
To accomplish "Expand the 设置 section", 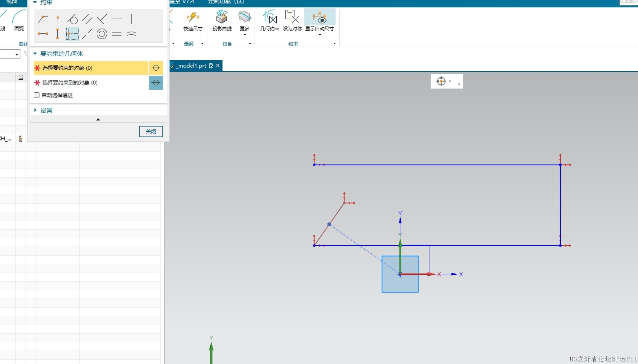I will pos(35,110).
